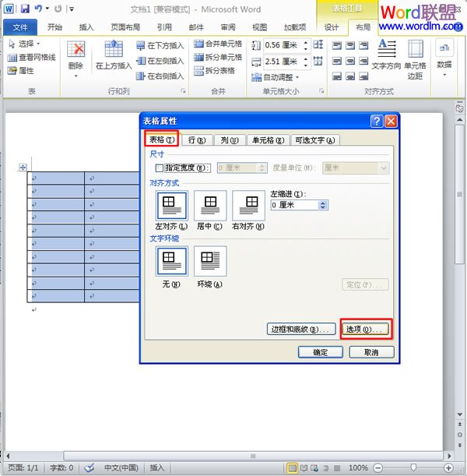
Task: Select the 表格 tab in the dialog
Action: click(162, 139)
